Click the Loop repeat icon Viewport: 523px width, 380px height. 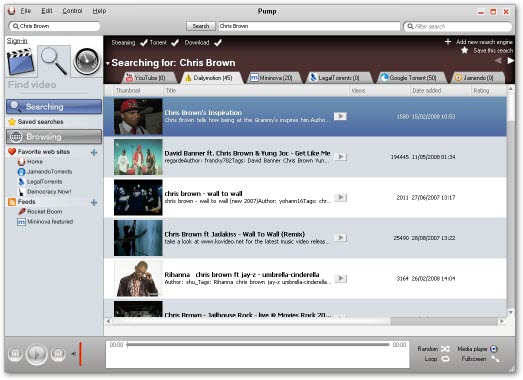[x=445, y=359]
